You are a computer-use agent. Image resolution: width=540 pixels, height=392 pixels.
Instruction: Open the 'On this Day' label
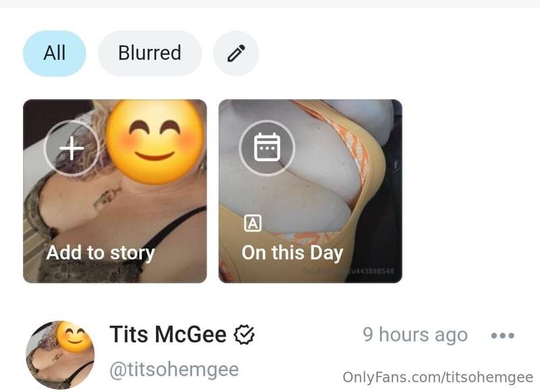[292, 253]
